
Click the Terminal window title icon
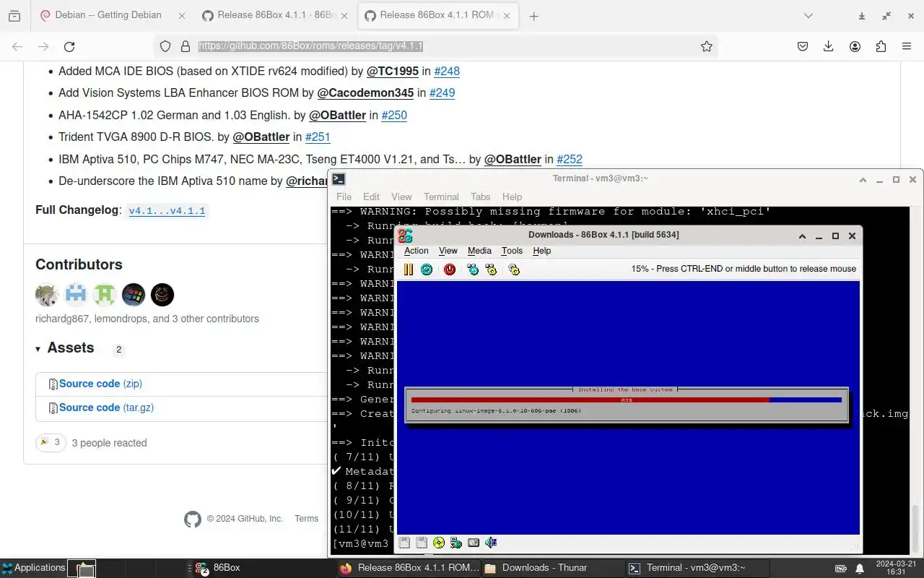339,179
